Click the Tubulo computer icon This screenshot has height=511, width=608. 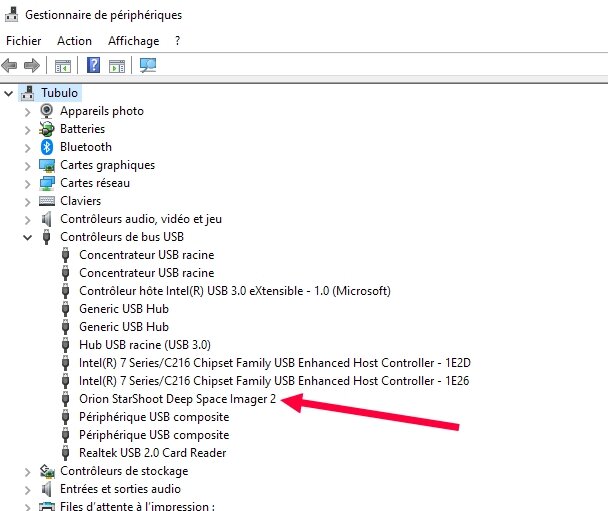click(x=28, y=93)
